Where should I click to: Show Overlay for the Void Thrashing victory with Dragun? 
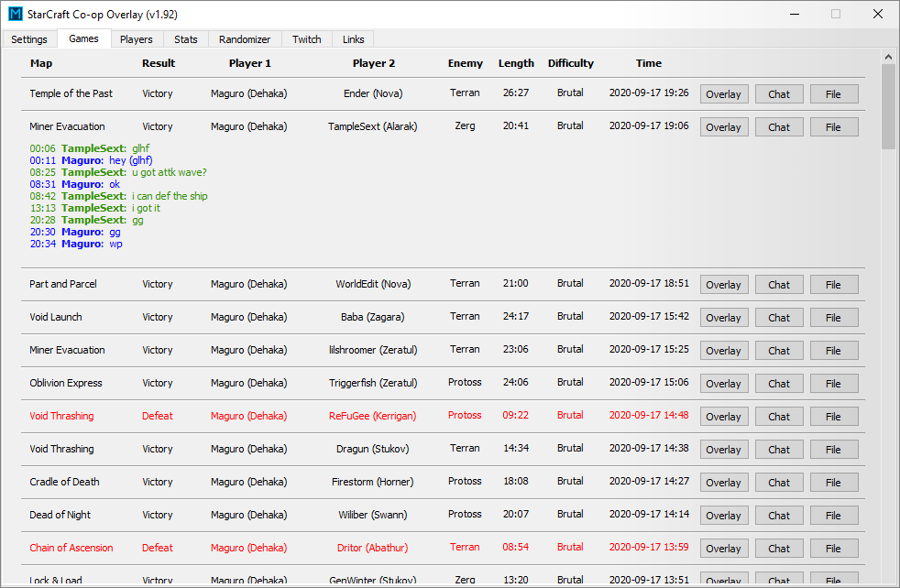(724, 449)
